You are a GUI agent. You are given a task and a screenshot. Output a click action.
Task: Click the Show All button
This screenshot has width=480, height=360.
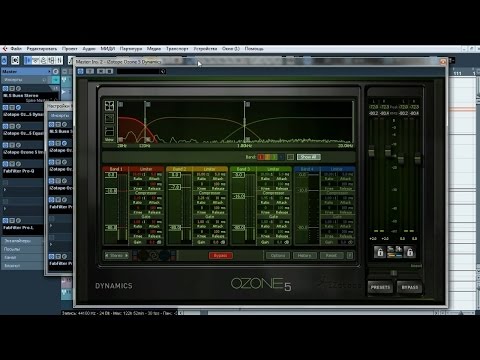(x=309, y=157)
